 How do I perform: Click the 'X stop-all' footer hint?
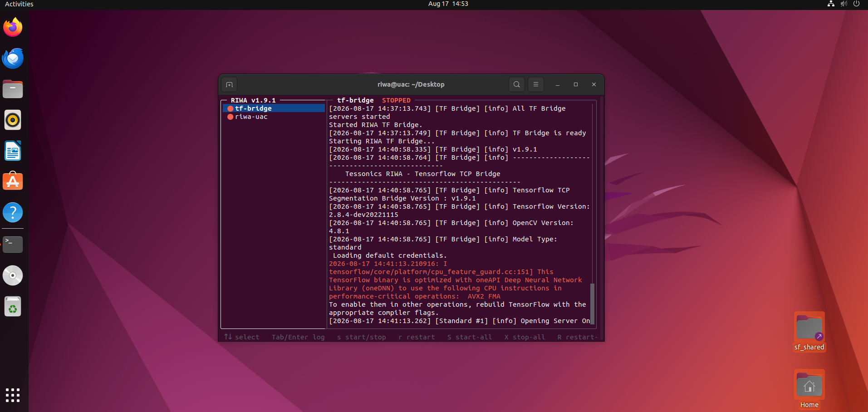click(525, 337)
